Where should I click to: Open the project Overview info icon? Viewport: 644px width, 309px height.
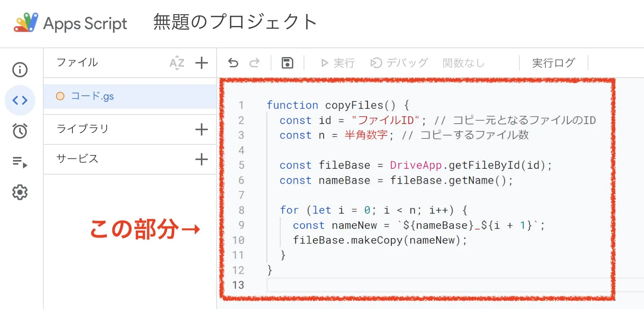[20, 70]
